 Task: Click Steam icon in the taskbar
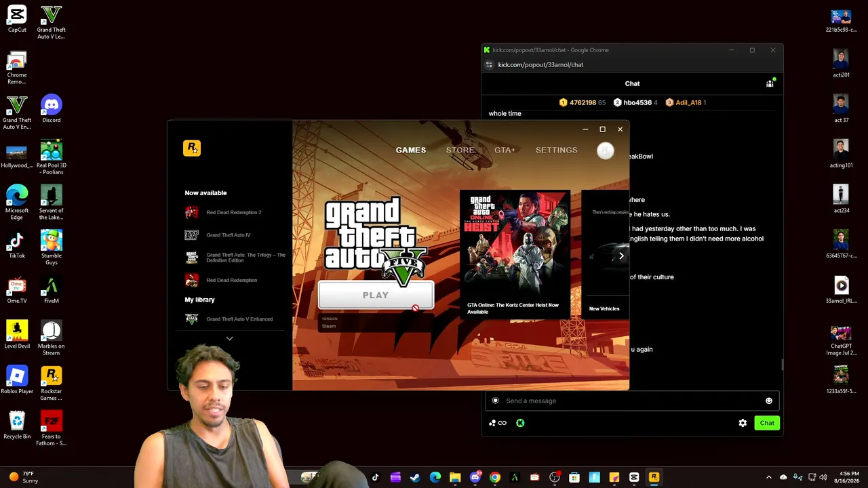[x=415, y=477]
